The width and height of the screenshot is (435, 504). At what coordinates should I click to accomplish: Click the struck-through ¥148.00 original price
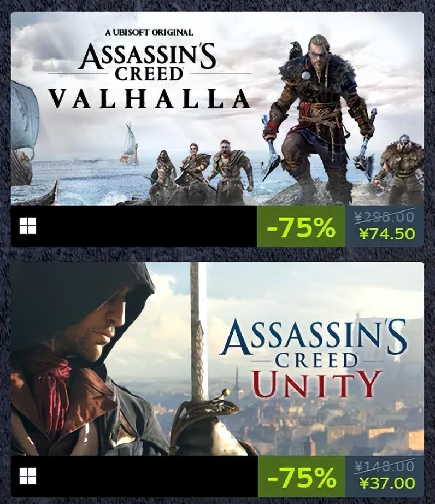385,466
